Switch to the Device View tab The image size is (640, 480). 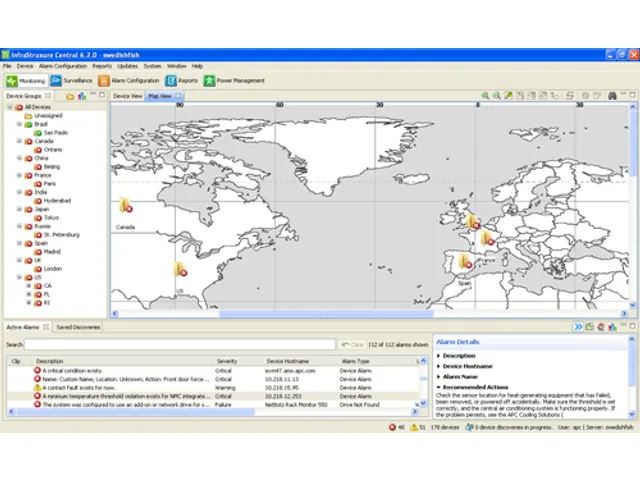pos(127,96)
